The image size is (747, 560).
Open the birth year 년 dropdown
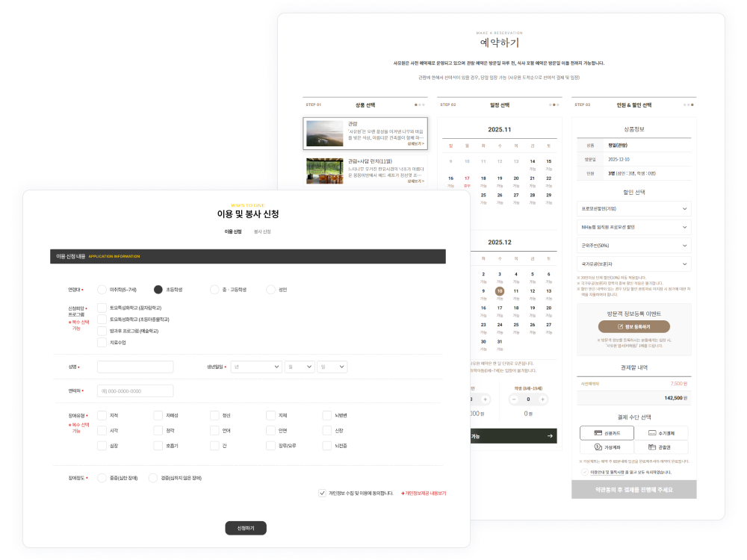pyautogui.click(x=255, y=367)
